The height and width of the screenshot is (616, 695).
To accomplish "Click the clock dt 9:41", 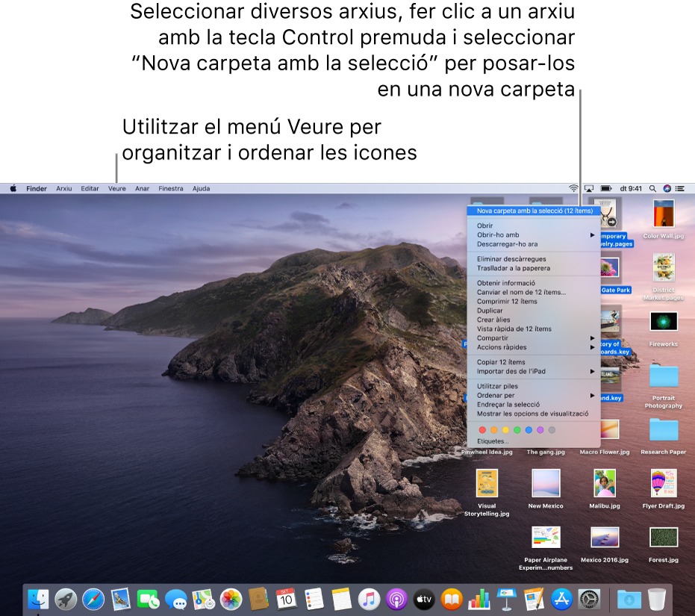I will [630, 188].
